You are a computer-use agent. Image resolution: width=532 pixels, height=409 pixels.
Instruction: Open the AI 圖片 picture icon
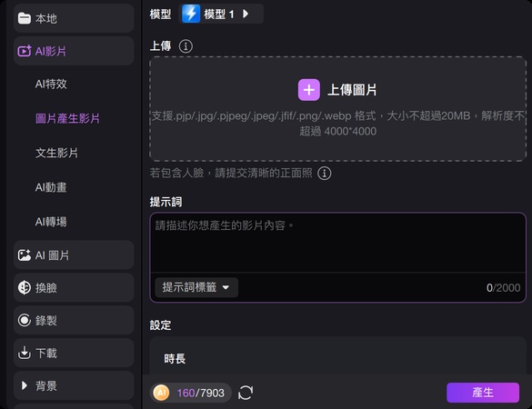point(24,255)
